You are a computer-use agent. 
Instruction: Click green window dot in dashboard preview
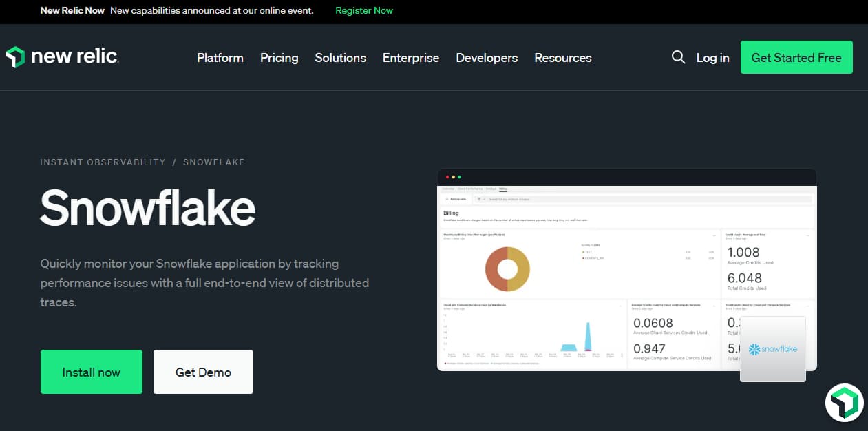coord(459,177)
